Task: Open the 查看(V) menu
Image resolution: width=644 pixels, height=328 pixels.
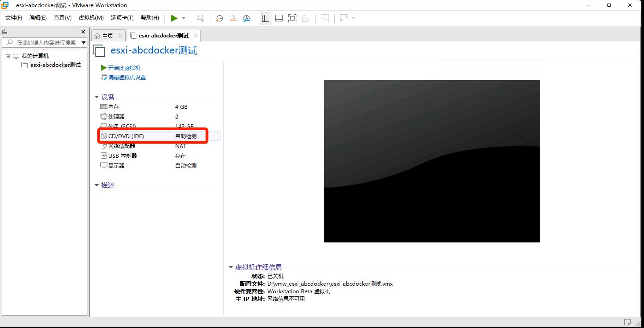Action: click(62, 18)
